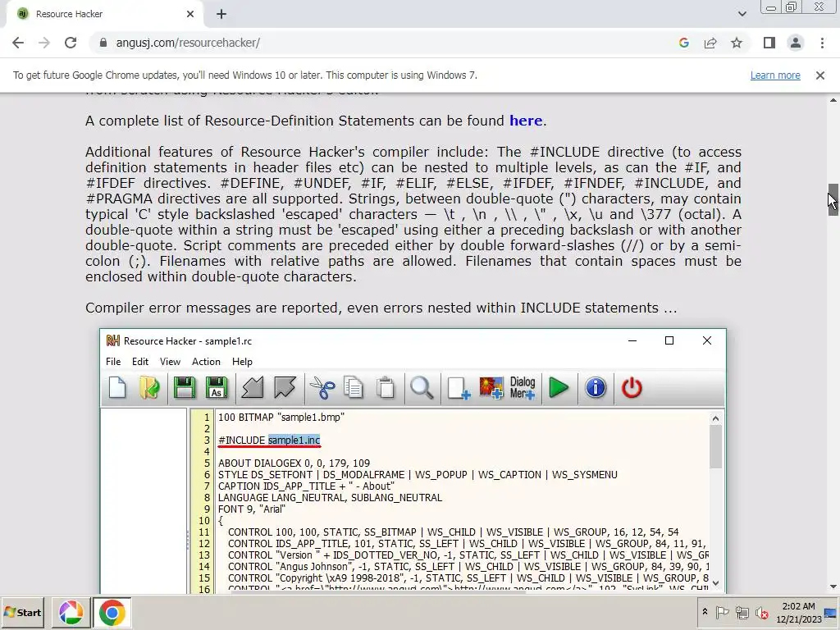Screen dimensions: 840x630
Task: Click the Share page icon
Action: click(x=710, y=43)
